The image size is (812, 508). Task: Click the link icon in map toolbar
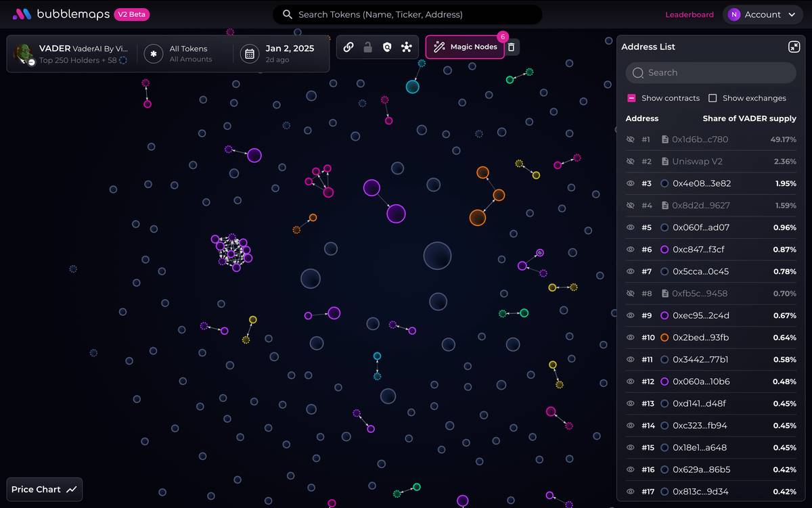(348, 47)
